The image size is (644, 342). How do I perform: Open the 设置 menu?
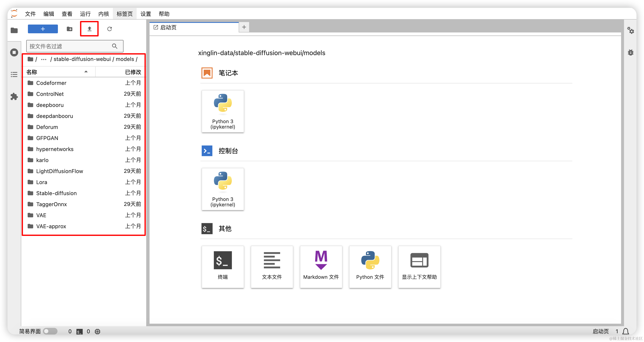[146, 14]
